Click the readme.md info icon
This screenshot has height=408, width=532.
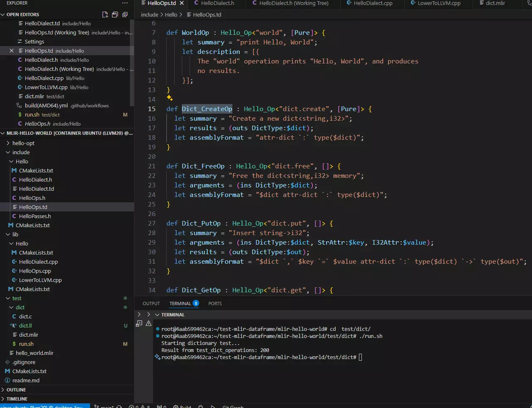(7, 380)
